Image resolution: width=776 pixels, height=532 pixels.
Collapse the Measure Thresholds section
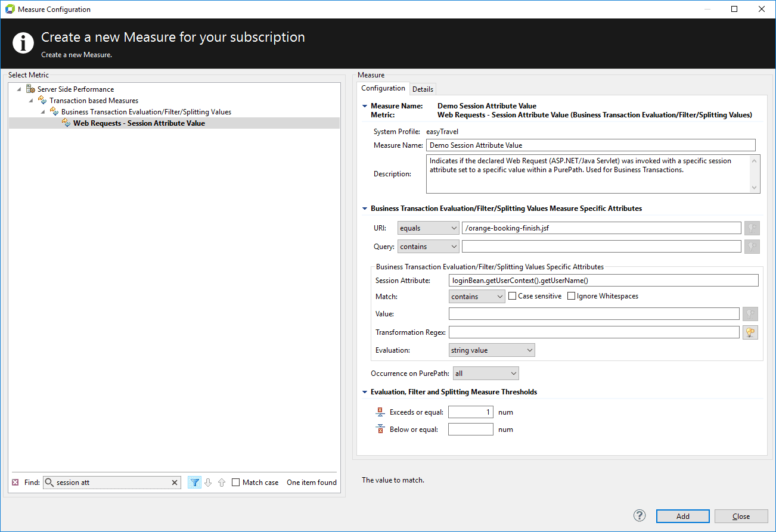(x=365, y=392)
